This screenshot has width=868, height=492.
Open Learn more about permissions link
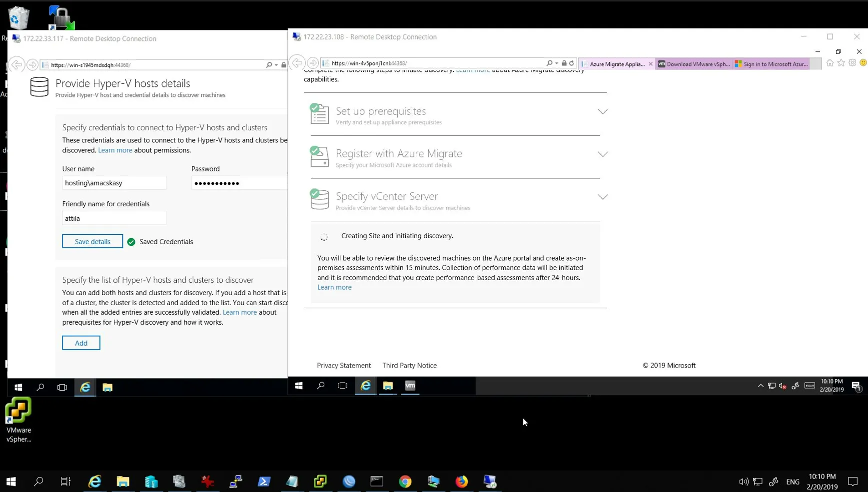coord(115,150)
